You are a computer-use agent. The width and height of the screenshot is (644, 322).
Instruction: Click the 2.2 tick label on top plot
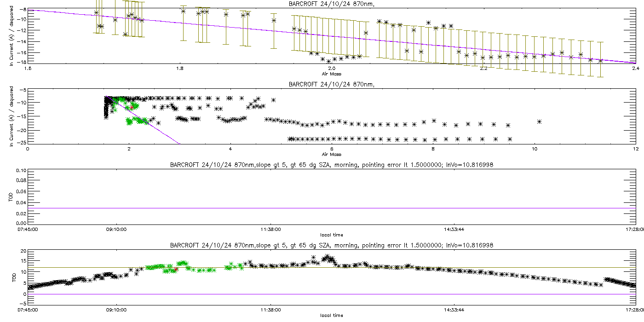(x=483, y=69)
